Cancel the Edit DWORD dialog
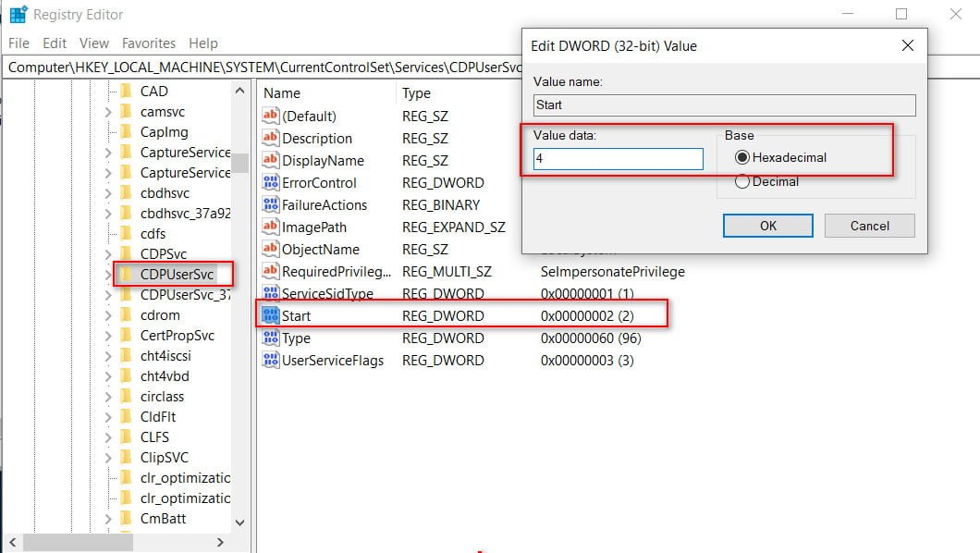Screen dimensions: 980x553 coord(869,226)
